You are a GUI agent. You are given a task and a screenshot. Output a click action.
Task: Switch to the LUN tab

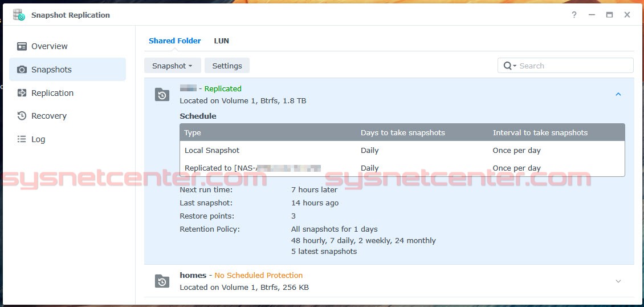(221, 41)
